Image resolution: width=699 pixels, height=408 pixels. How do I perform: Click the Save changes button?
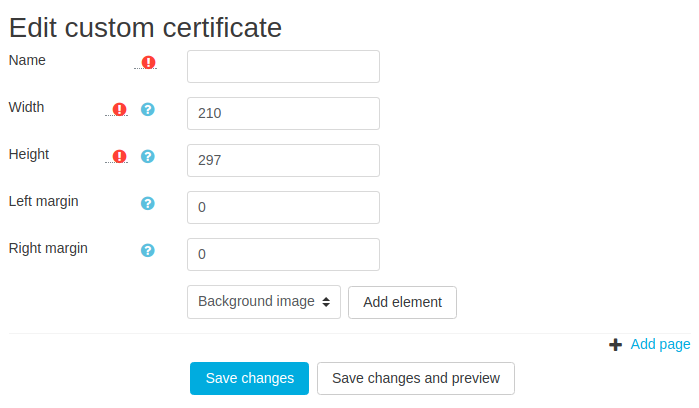coord(250,379)
